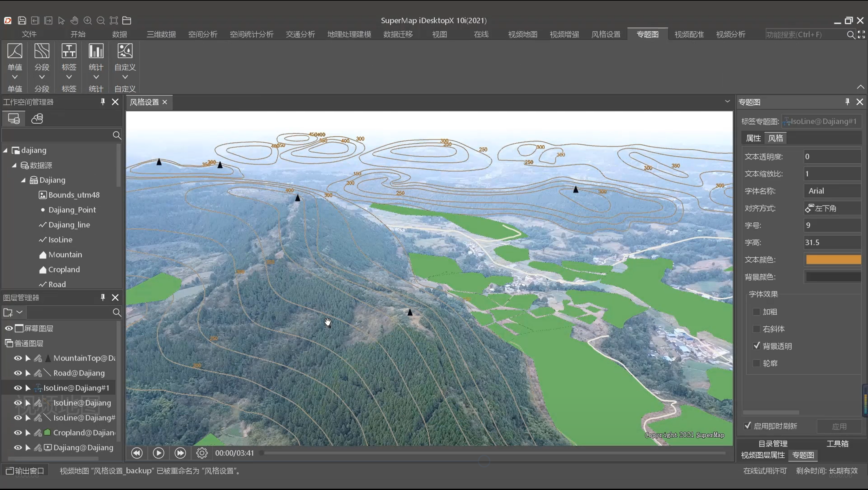Step the video forward
The height and width of the screenshot is (490, 868).
pyautogui.click(x=180, y=453)
